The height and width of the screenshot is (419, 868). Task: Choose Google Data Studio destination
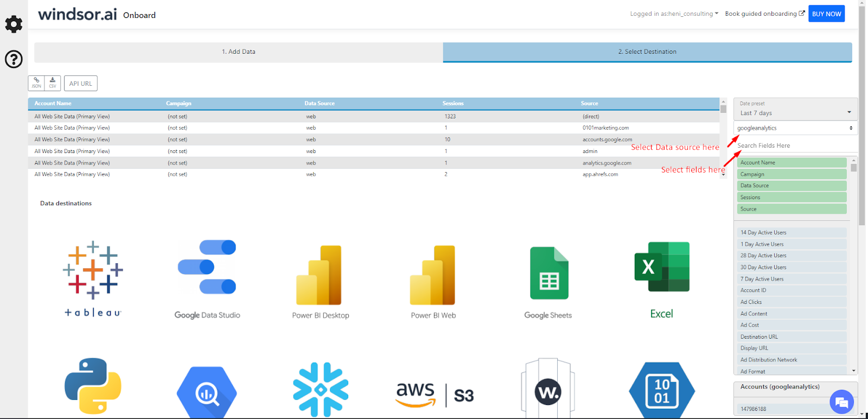(x=207, y=279)
